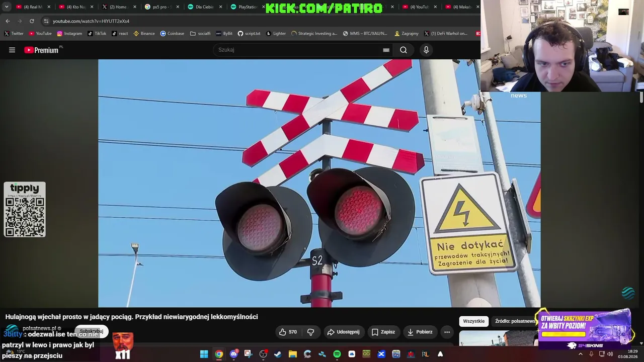Reload the page
Image resolution: width=644 pixels, height=362 pixels.
(x=32, y=21)
